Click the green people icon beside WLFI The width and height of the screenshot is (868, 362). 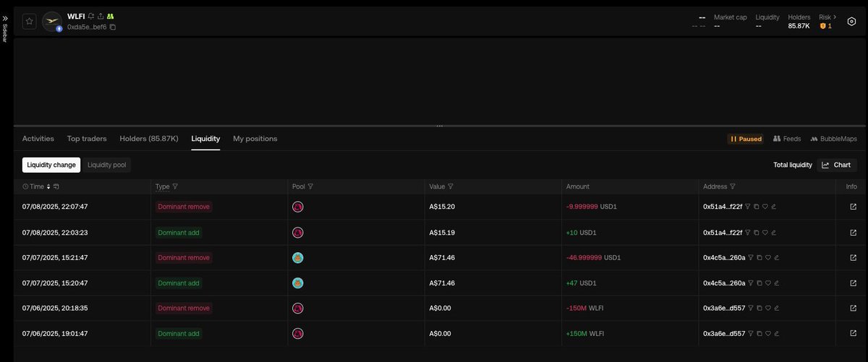(110, 16)
